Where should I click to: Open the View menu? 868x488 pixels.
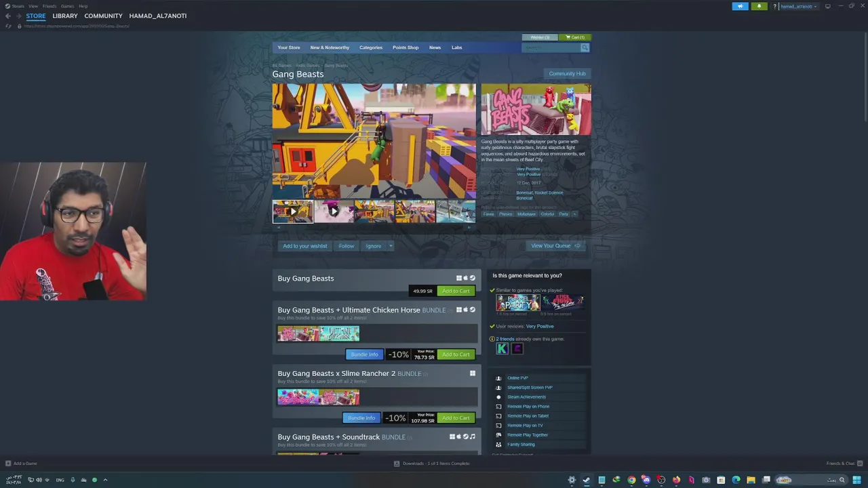pos(33,6)
